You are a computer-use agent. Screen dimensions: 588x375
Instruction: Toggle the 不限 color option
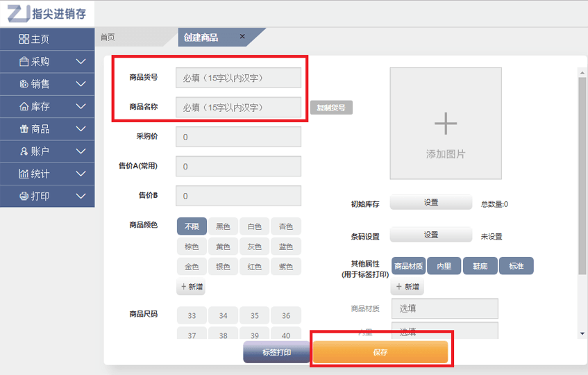pos(192,226)
